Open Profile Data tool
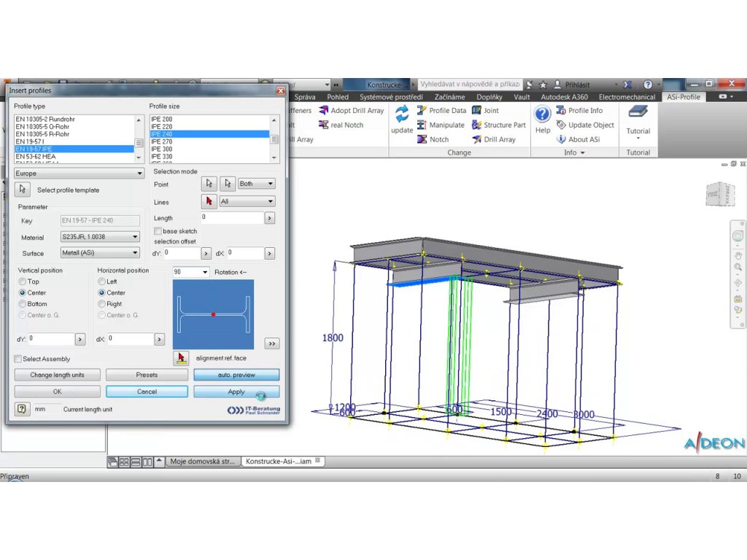Screen dimensions: 747x560 click(441, 111)
